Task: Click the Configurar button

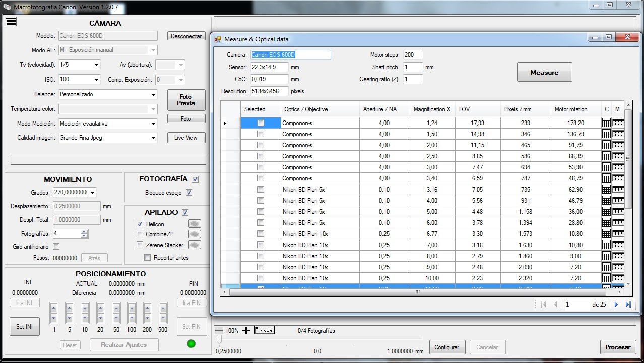Action: tap(446, 347)
